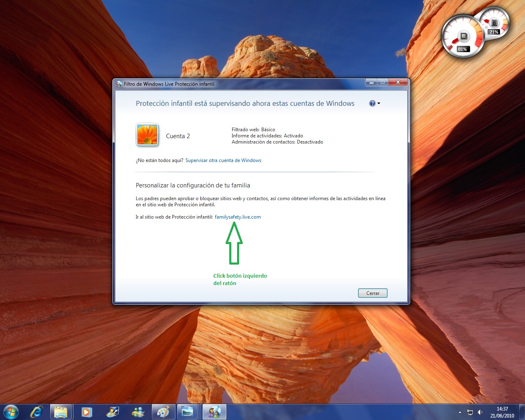
Task: Open Windows Live Messenger from taskbar
Action: tap(138, 412)
